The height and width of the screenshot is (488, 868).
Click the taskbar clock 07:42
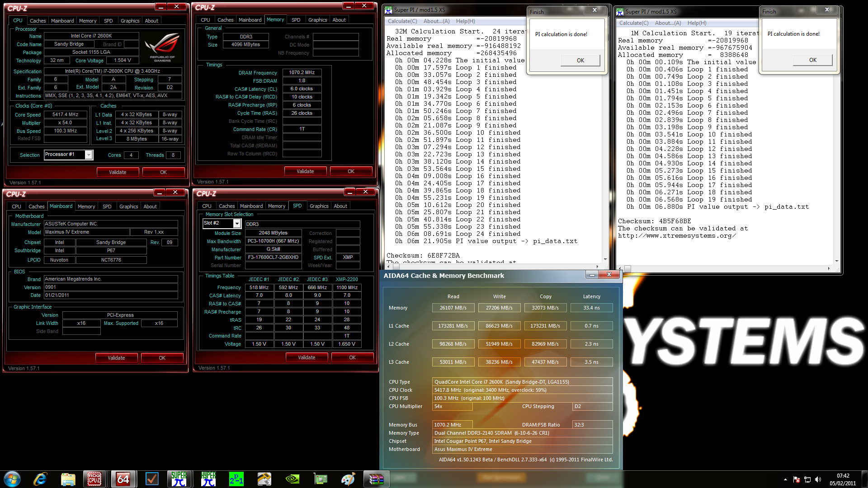[843, 476]
